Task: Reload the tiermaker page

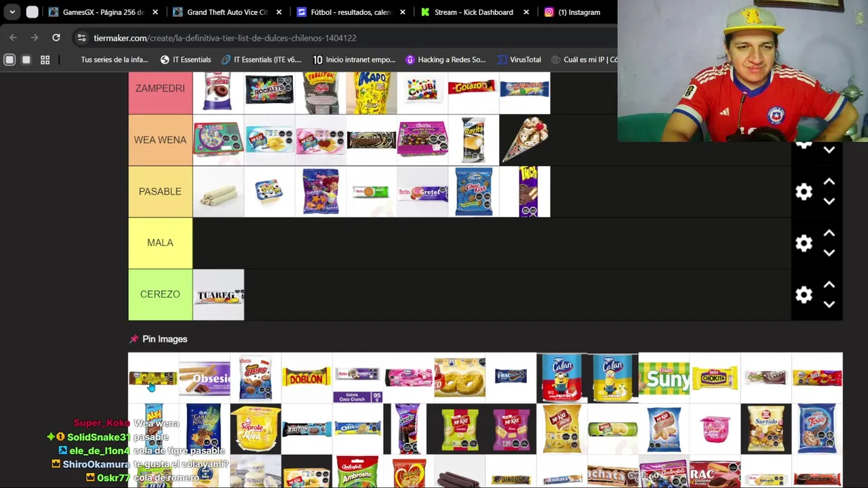Action: coord(56,38)
